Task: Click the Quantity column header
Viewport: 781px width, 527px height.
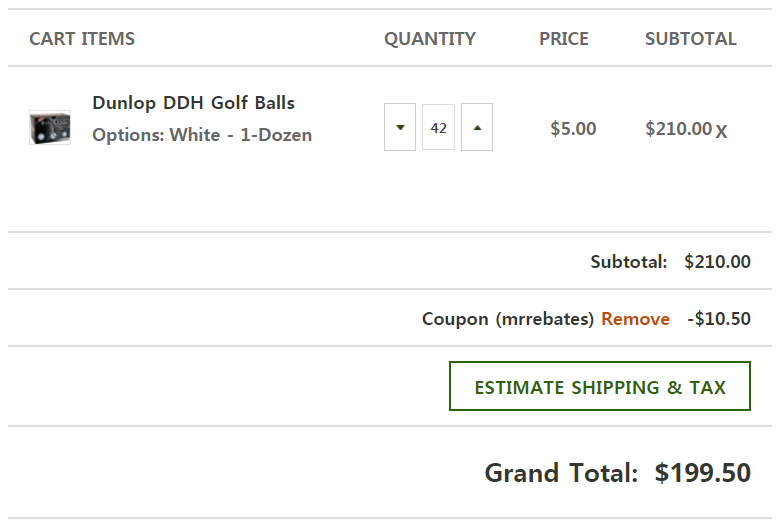Action: 430,39
